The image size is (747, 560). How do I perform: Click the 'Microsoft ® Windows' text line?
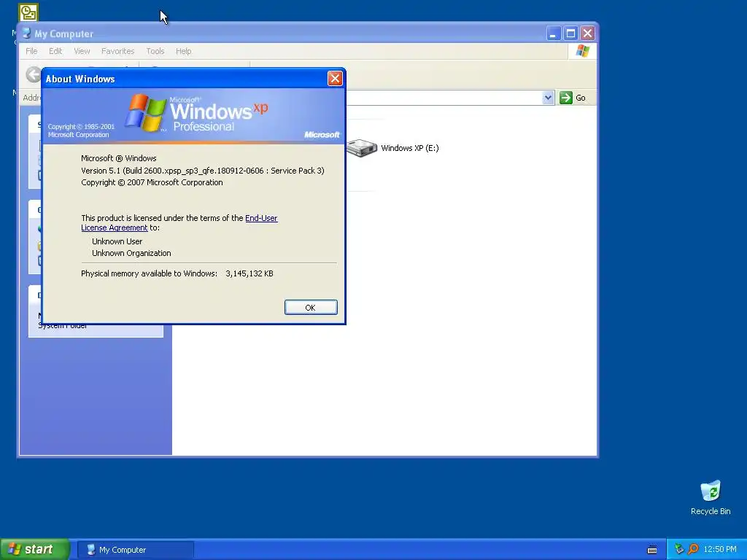[x=119, y=158]
